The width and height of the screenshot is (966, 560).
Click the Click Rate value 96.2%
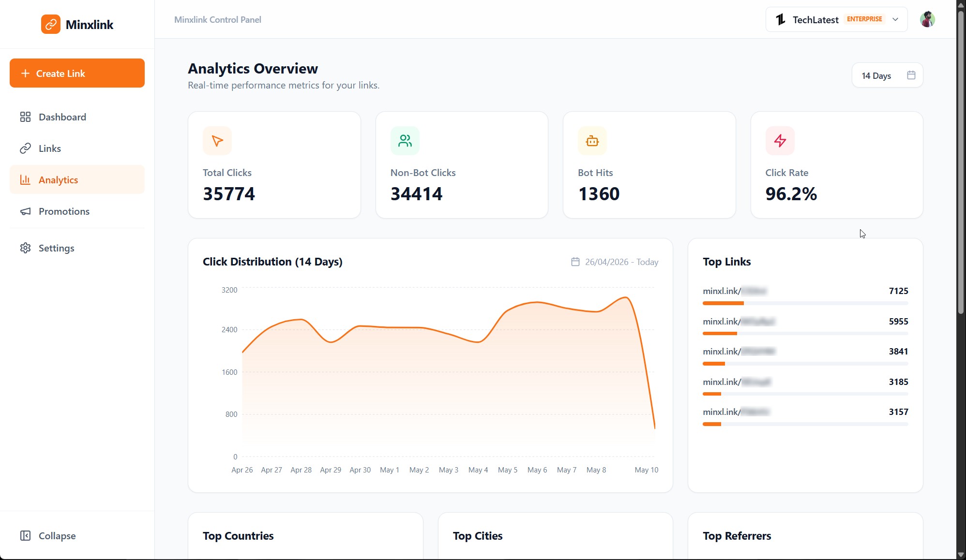(x=791, y=194)
